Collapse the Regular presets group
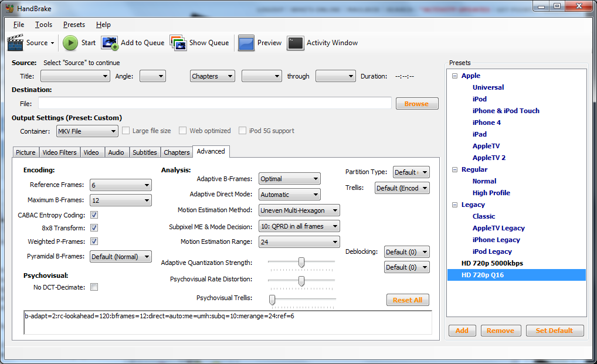Image resolution: width=597 pixels, height=364 pixels. pyautogui.click(x=454, y=169)
